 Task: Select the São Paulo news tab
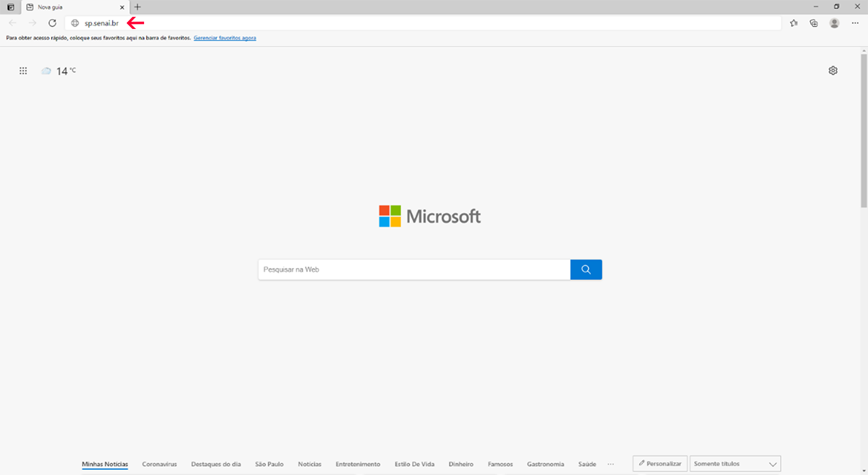(269, 464)
